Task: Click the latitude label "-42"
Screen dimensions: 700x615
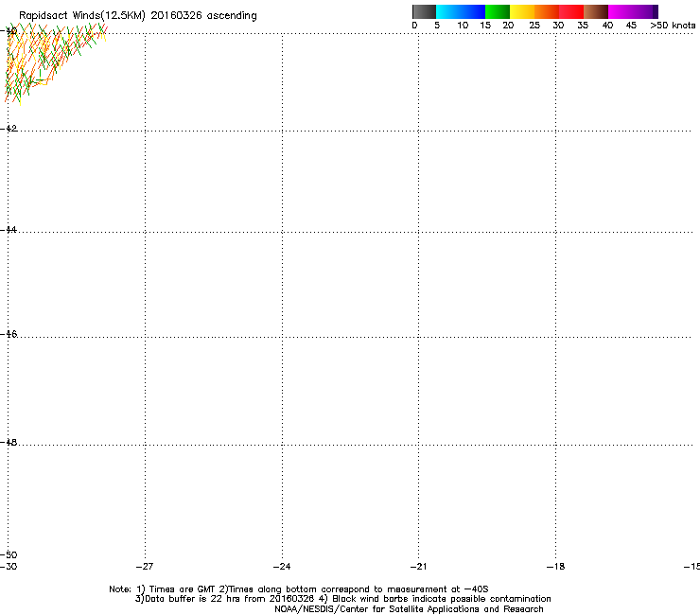Action: [x=9, y=129]
